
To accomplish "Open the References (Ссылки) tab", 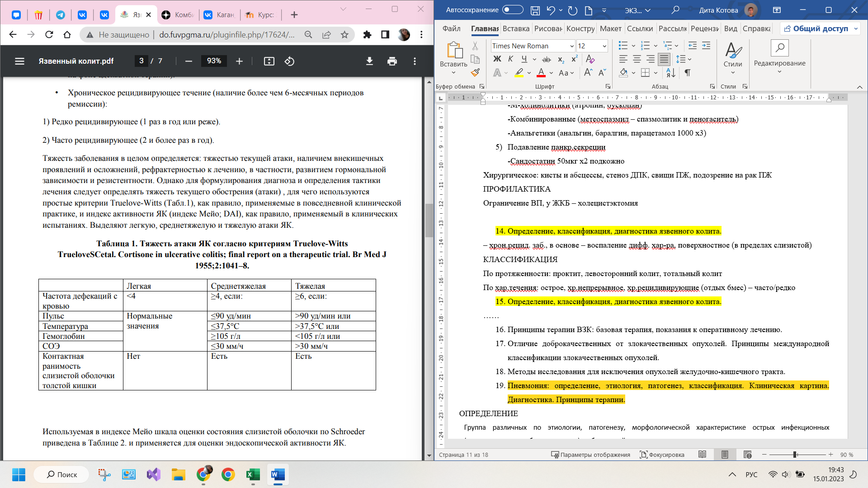I will point(640,28).
